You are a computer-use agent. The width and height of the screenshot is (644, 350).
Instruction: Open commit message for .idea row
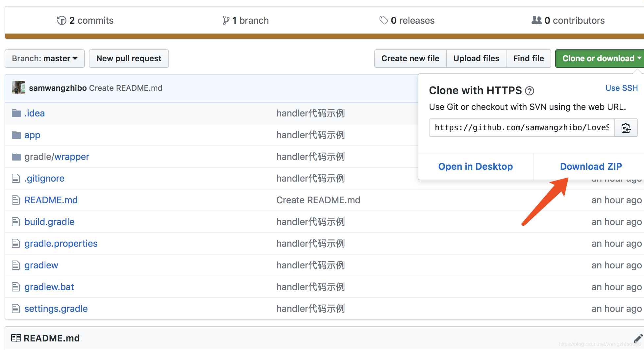310,113
